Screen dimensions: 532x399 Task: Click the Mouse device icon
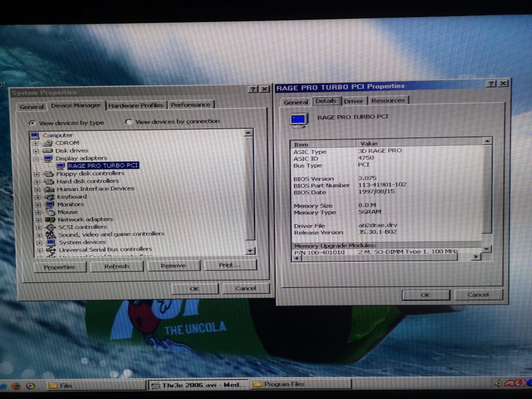click(50, 212)
